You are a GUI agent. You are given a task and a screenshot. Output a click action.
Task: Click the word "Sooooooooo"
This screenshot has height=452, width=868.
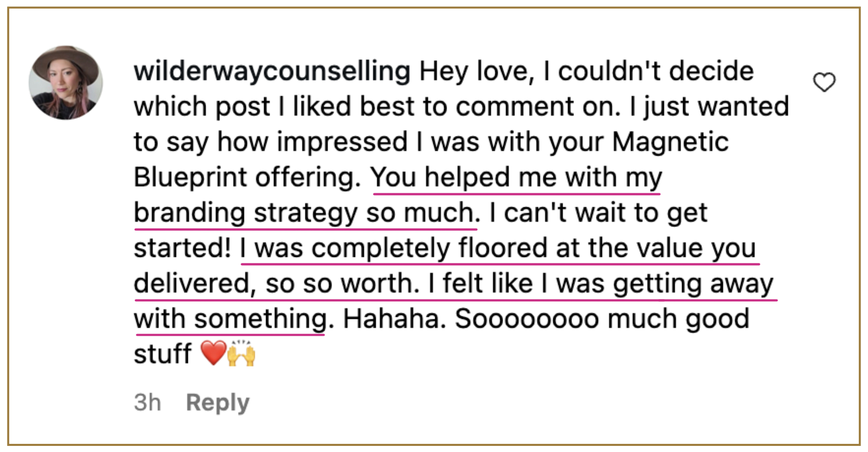coord(527,319)
